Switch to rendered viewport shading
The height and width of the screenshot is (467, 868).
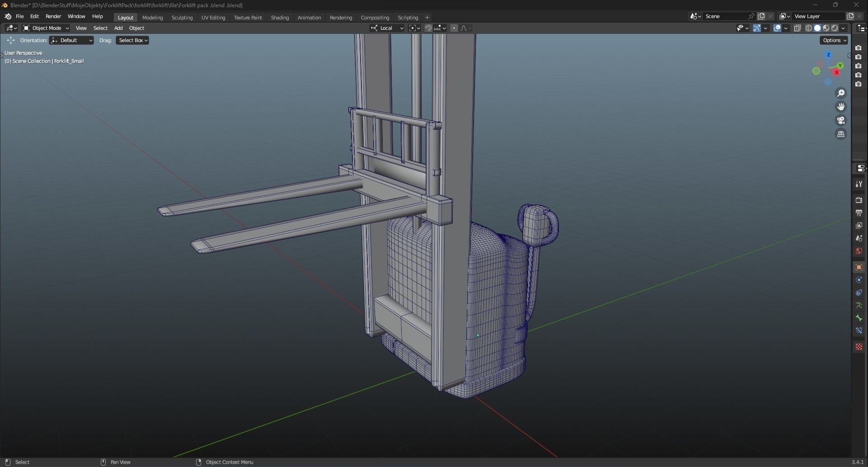point(835,28)
